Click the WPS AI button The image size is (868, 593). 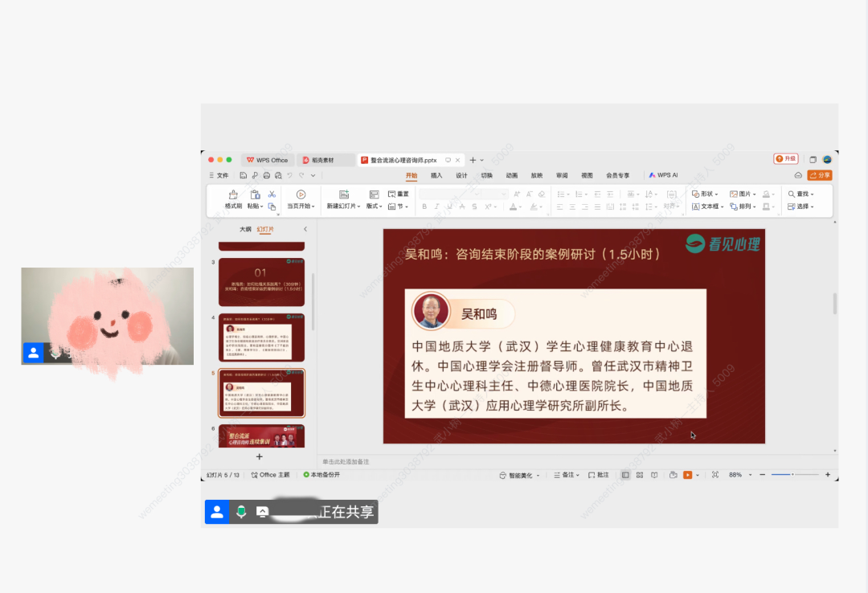663,175
